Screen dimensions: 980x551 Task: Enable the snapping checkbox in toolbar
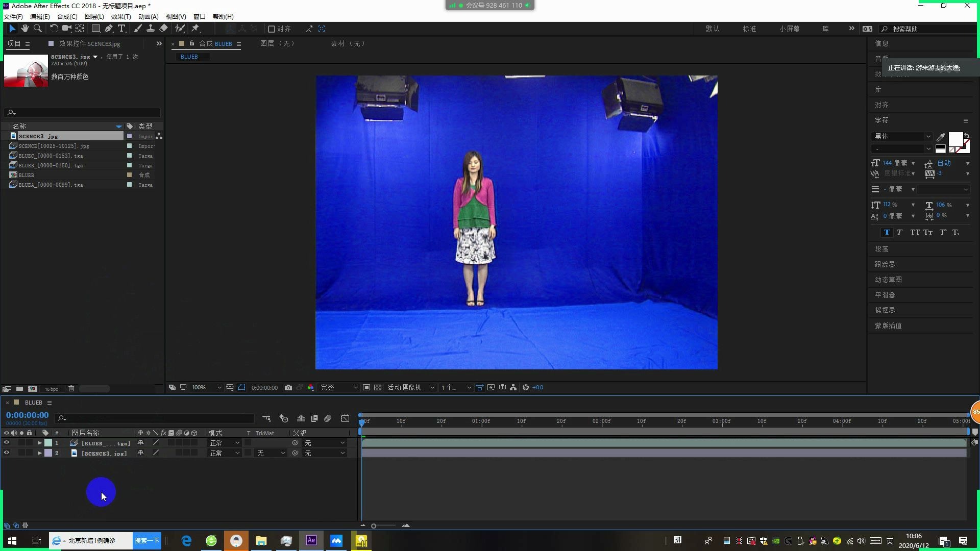[272, 29]
